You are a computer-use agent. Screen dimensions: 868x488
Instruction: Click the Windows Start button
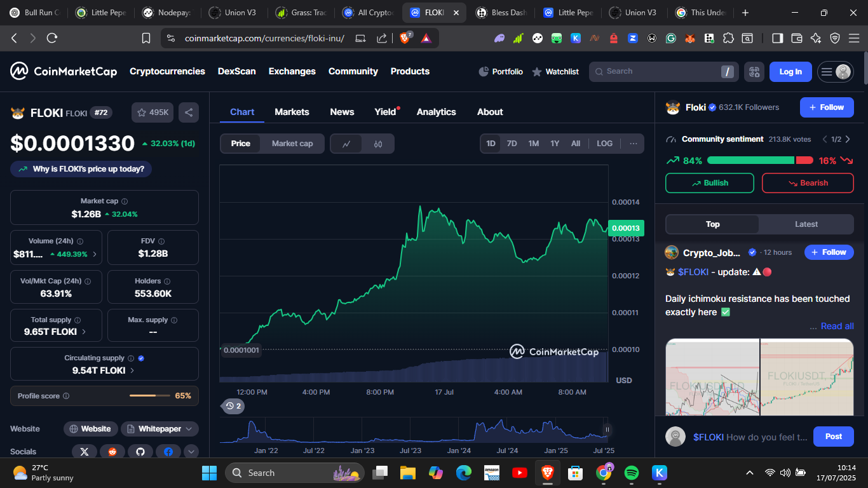click(x=209, y=473)
